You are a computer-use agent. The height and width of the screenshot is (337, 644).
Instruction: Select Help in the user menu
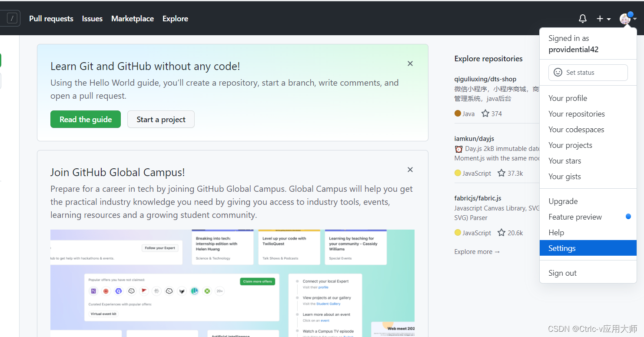588,233
